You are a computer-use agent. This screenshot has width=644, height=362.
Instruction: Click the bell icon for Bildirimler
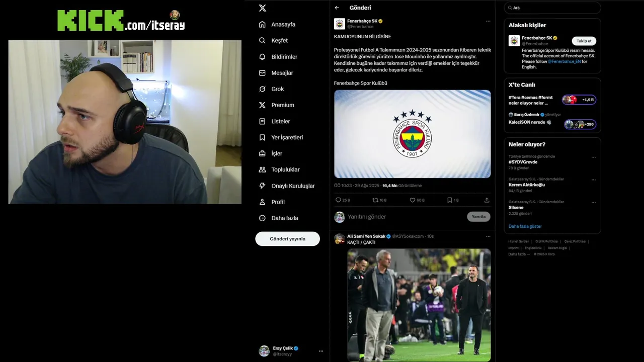[262, 57]
